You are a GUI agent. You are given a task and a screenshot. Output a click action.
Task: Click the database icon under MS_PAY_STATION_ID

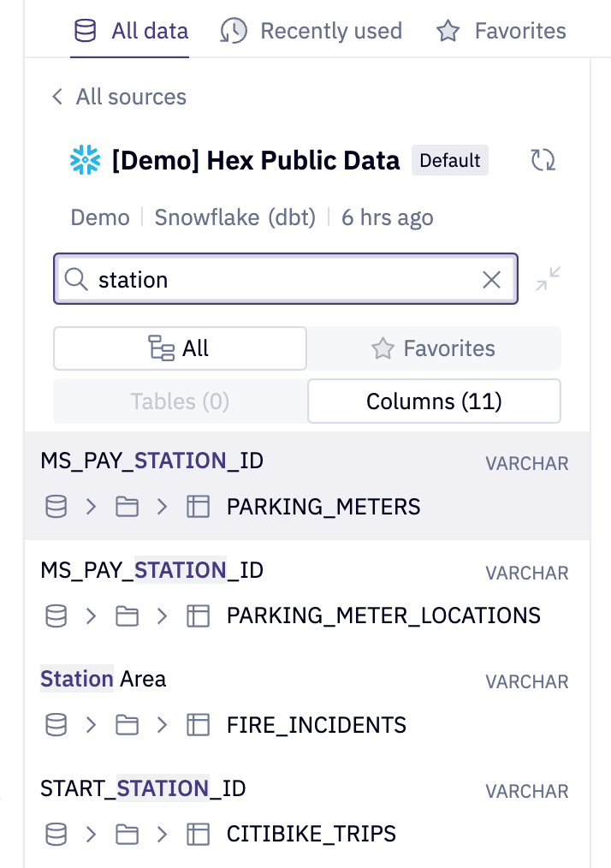click(x=55, y=506)
